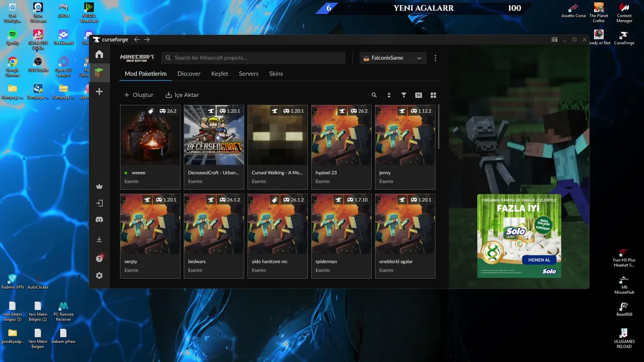Click the modpack list scrollbar
The height and width of the screenshot is (362, 644).
(x=439, y=127)
